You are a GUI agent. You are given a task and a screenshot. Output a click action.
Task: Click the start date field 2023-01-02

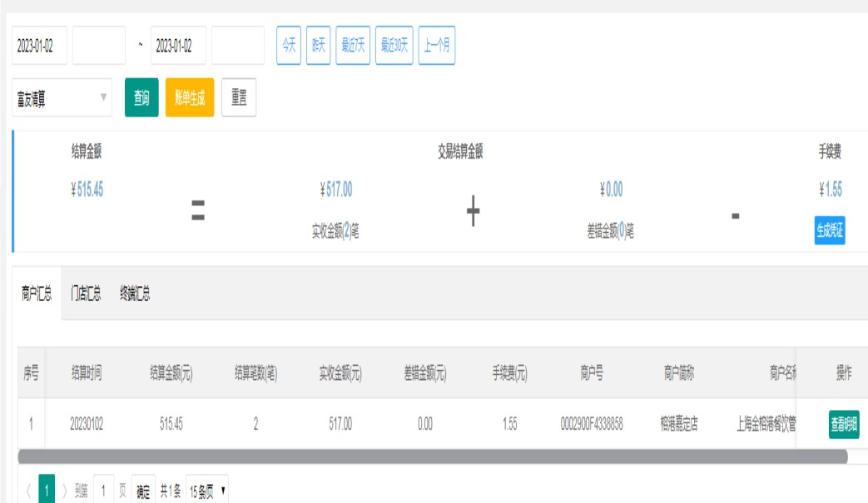pyautogui.click(x=39, y=46)
